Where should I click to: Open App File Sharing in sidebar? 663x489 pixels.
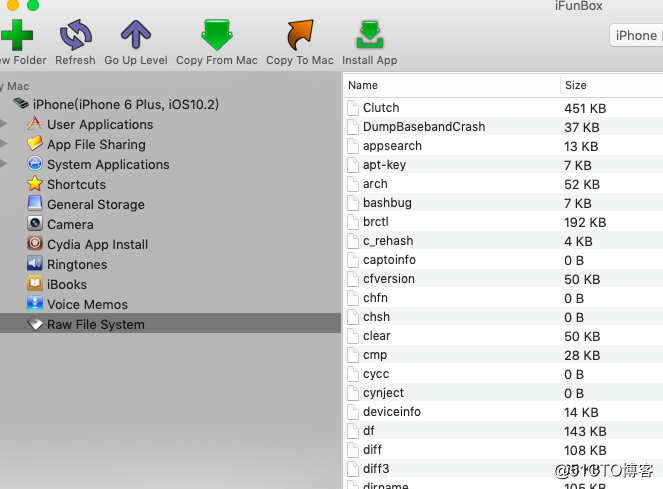click(x=96, y=144)
